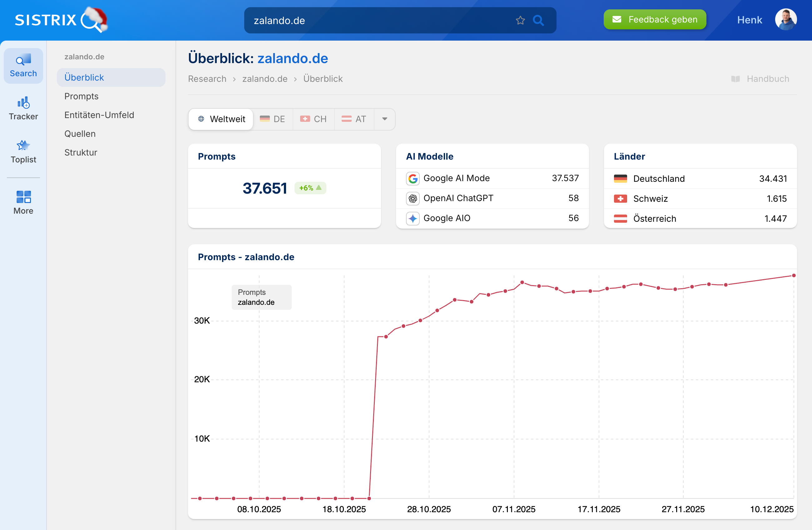Switch to the Prompts section
The image size is (812, 530).
(81, 96)
